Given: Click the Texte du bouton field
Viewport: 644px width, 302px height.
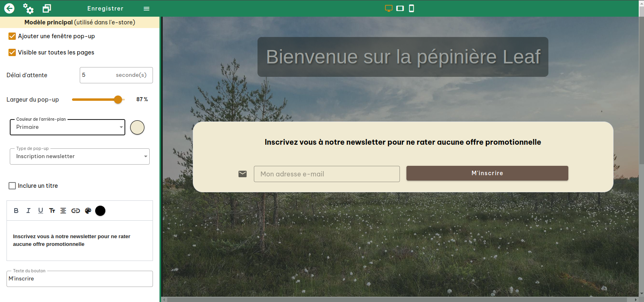Looking at the screenshot, I should tap(80, 279).
